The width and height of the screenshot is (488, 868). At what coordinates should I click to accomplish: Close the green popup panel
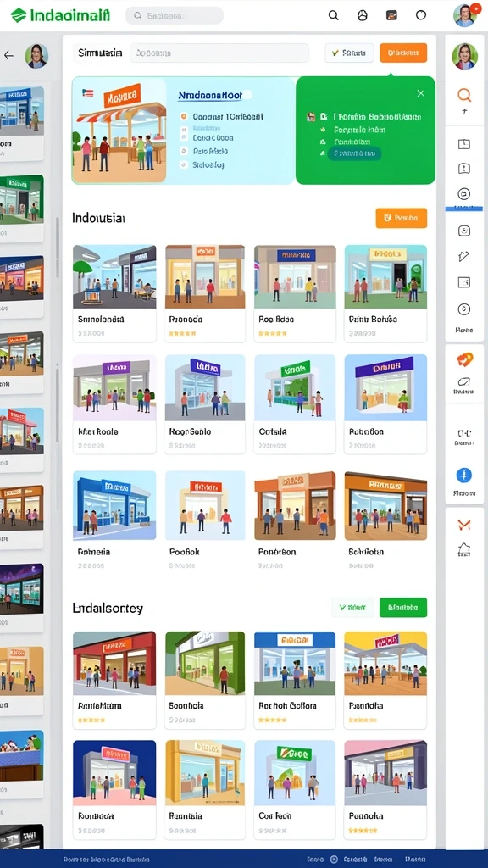pyautogui.click(x=420, y=93)
